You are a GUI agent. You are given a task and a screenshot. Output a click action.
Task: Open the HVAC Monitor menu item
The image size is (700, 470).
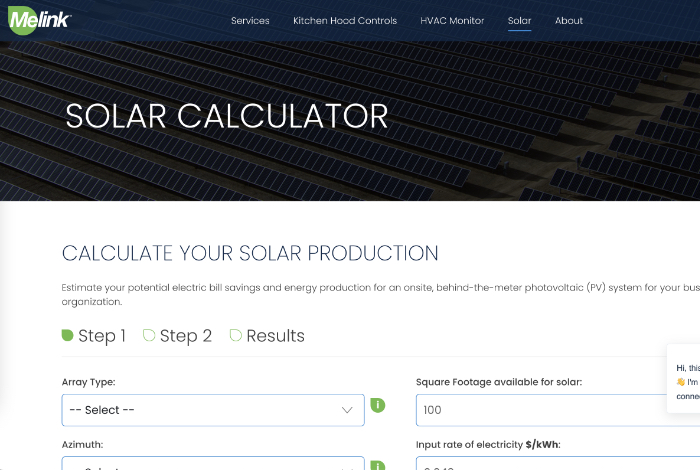pos(452,21)
